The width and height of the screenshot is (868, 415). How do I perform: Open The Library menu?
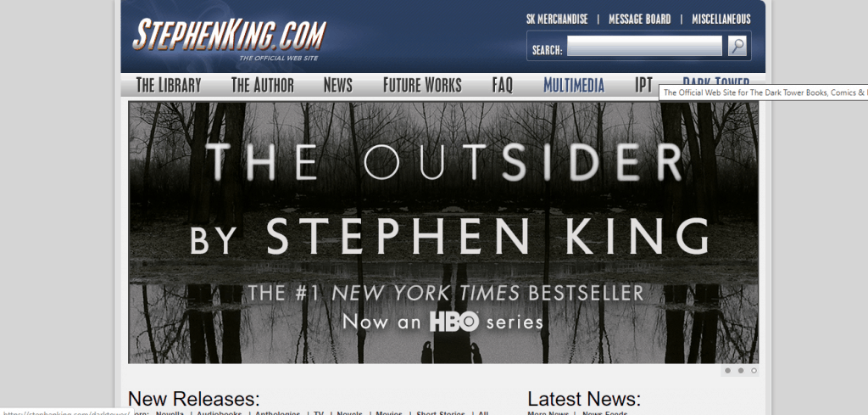click(169, 86)
